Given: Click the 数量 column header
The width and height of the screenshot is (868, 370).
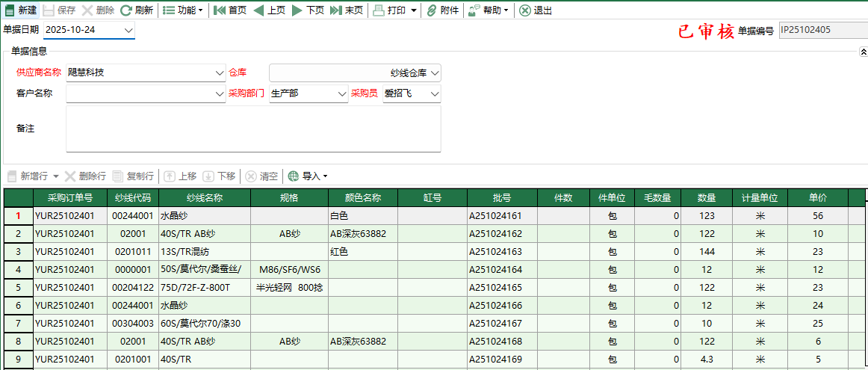Looking at the screenshot, I should 707,198.
